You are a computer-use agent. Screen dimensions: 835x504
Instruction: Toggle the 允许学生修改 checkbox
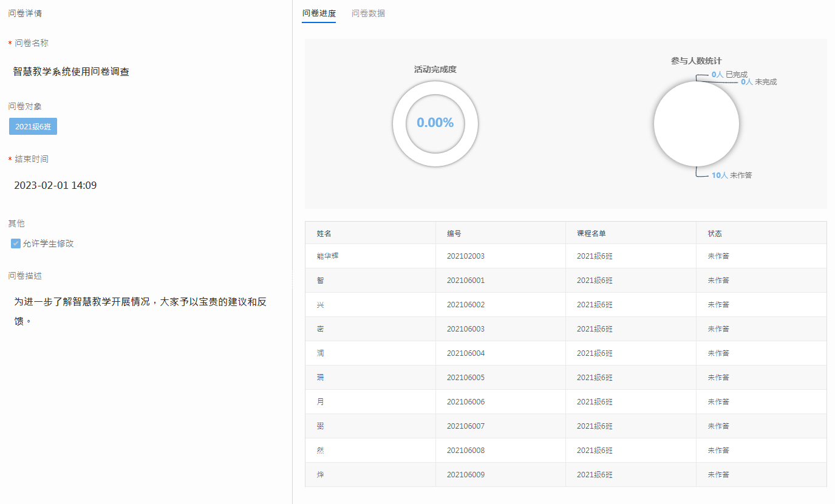tap(16, 243)
